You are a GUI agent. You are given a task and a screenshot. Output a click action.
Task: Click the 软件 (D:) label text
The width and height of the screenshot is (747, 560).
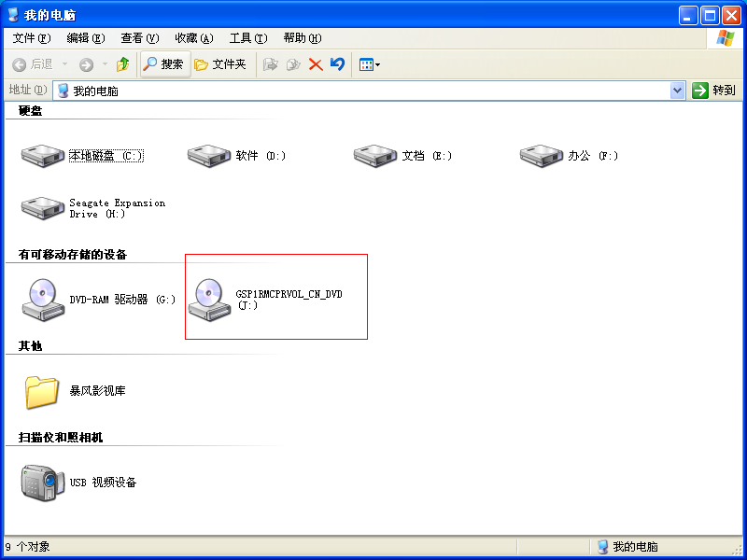point(261,156)
